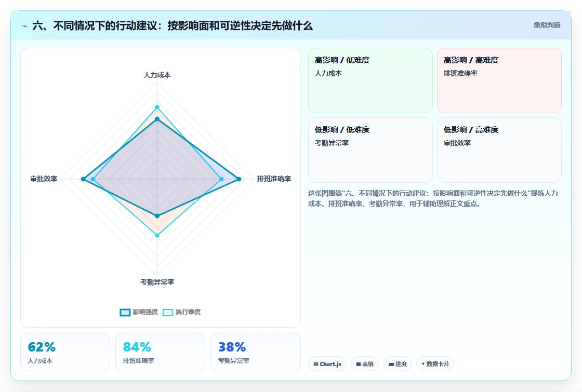
Task: Click the 62% 人力成本 stat card
Action: pyautogui.click(x=65, y=352)
